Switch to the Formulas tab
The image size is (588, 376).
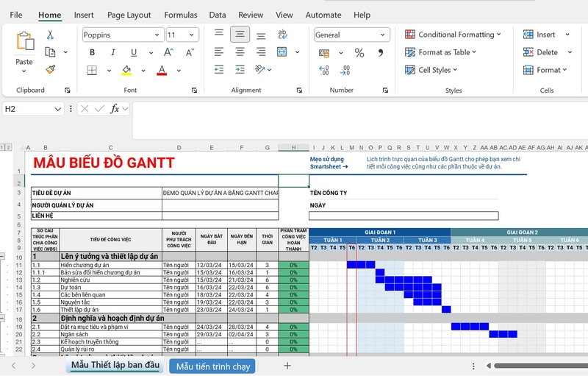[x=180, y=15]
